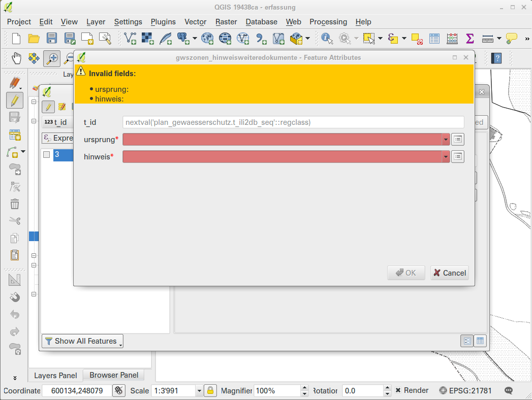Click New Project icon
The height and width of the screenshot is (400, 532).
[x=16, y=38]
